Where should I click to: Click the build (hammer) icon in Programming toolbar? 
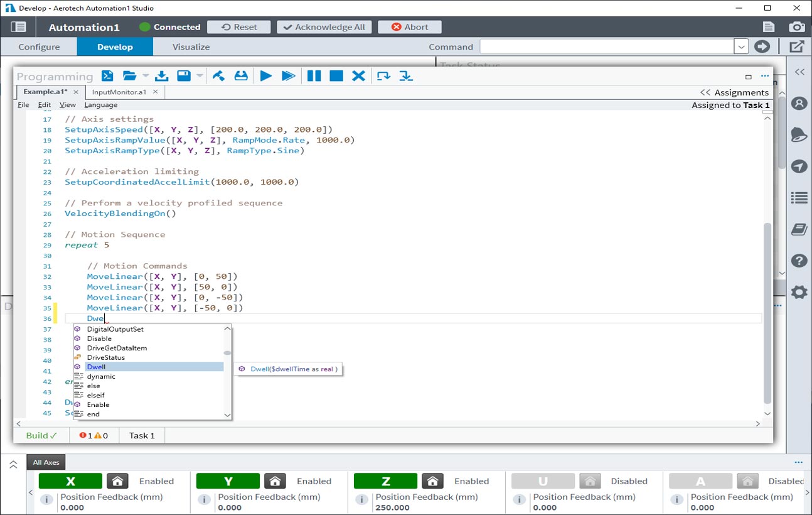coord(218,76)
